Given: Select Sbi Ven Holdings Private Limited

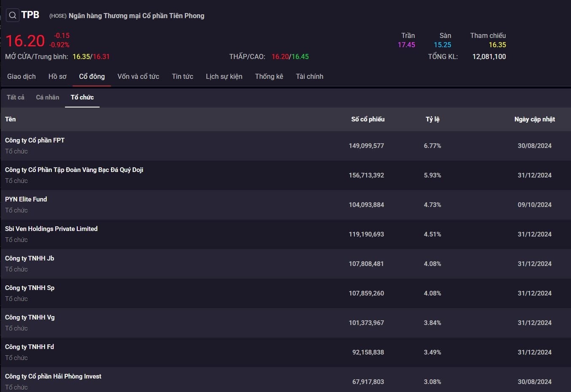Looking at the screenshot, I should tap(51, 229).
